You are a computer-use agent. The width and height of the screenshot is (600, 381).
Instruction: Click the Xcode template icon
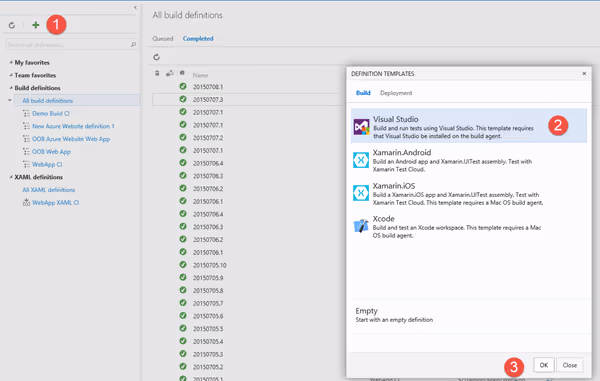coord(361,226)
